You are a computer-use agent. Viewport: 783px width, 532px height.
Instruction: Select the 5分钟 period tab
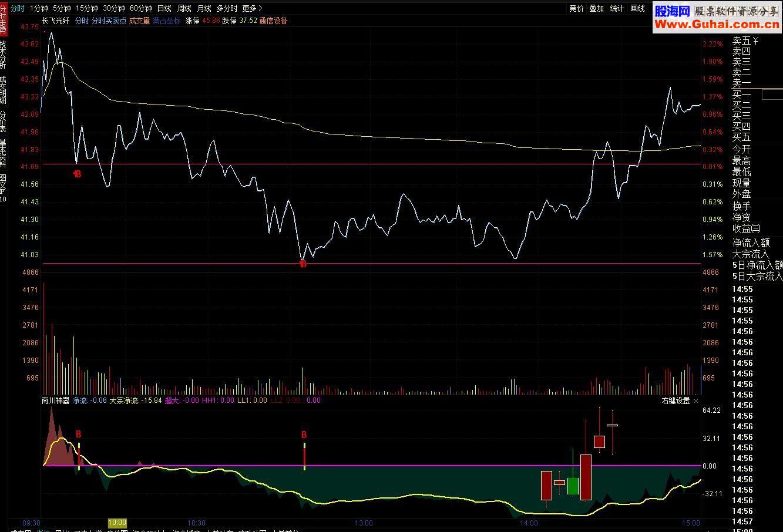[62, 8]
